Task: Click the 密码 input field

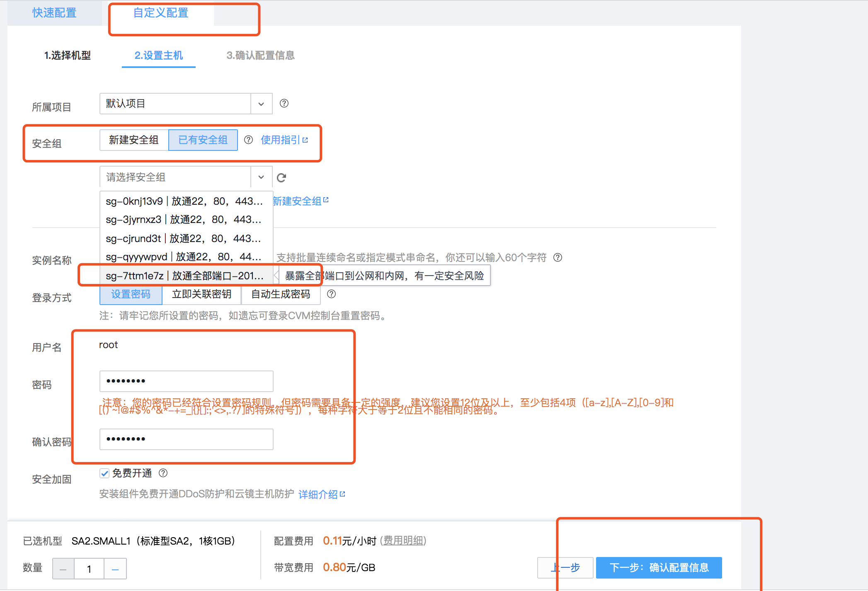Action: tap(186, 381)
